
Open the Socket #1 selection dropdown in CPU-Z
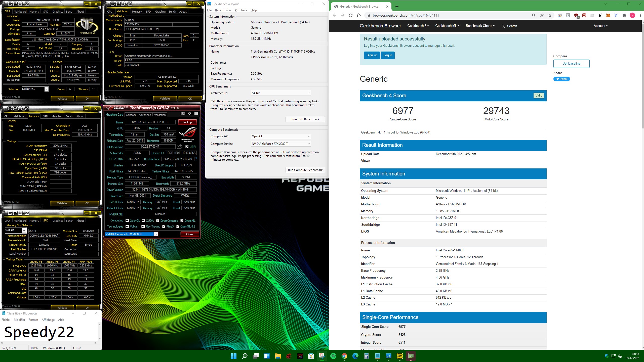click(35, 89)
